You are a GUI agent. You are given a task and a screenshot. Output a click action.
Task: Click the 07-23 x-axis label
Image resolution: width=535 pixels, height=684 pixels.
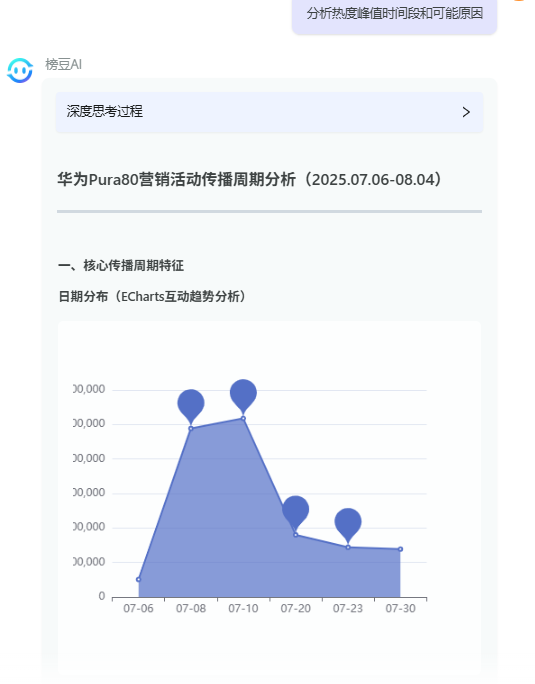[x=348, y=609]
